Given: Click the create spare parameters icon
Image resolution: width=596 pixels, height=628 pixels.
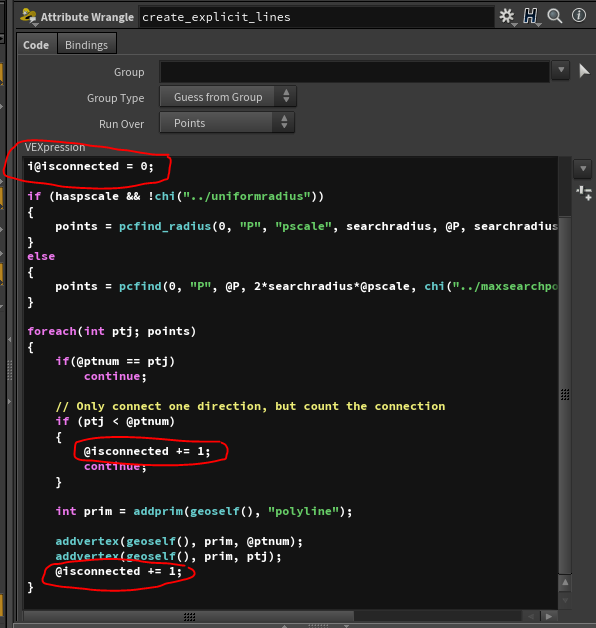Looking at the screenshot, I should 584,193.
